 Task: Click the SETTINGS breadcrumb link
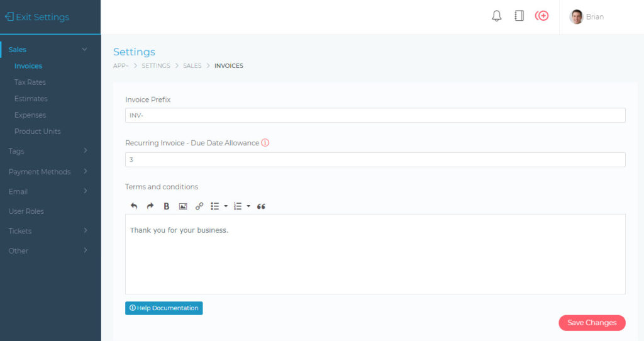[156, 65]
